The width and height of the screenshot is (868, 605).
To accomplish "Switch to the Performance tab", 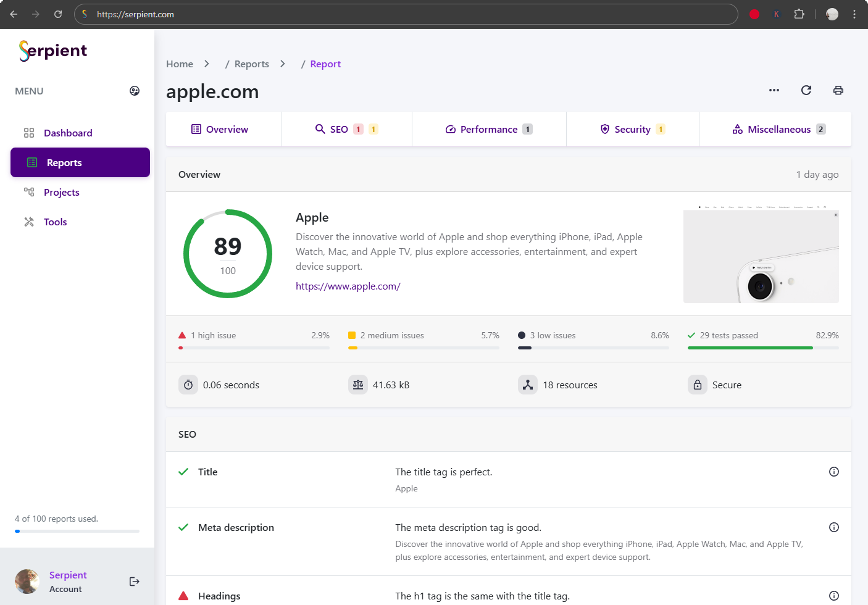I will pyautogui.click(x=489, y=129).
